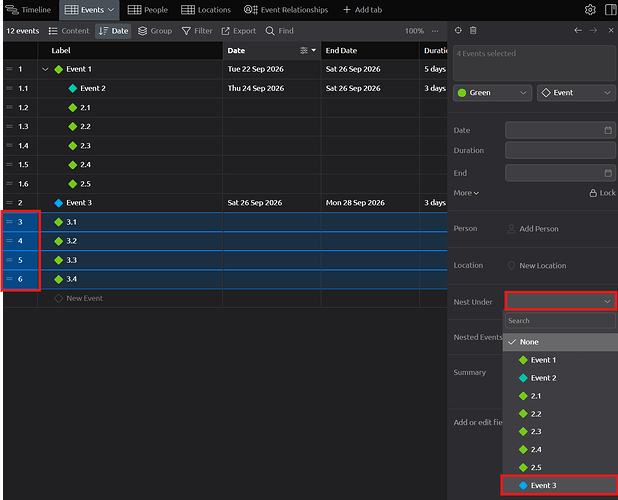The image size is (618, 500).
Task: Open the Group toolbar button
Action: [x=155, y=31]
